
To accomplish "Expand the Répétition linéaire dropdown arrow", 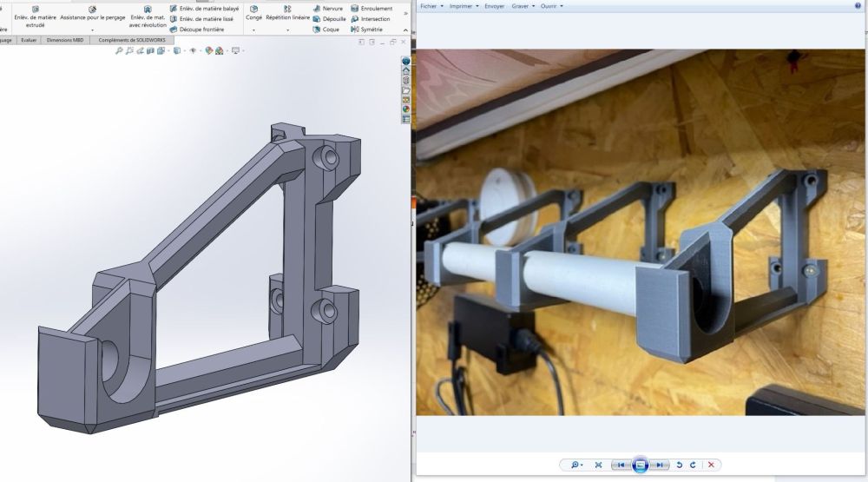I will (x=288, y=30).
